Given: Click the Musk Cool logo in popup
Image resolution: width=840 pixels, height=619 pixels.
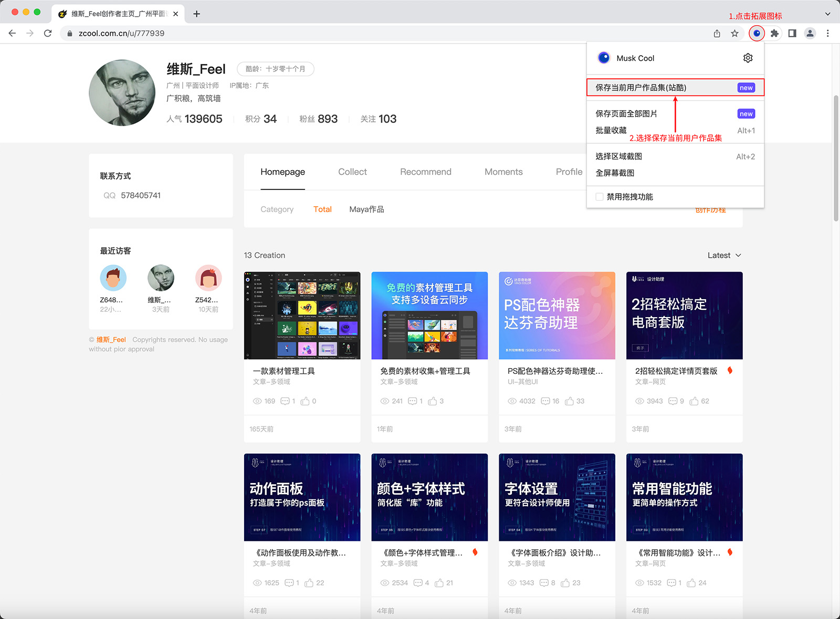Looking at the screenshot, I should (x=604, y=58).
